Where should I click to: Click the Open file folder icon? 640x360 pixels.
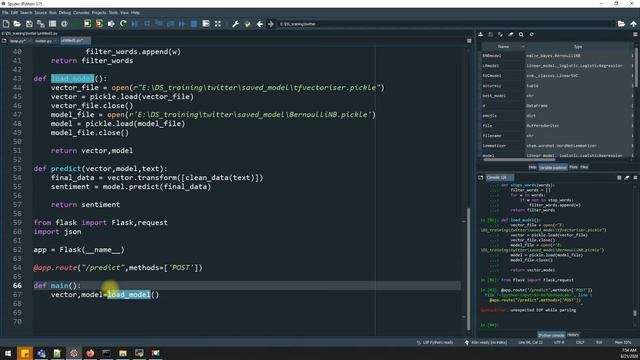pyautogui.click(x=17, y=24)
